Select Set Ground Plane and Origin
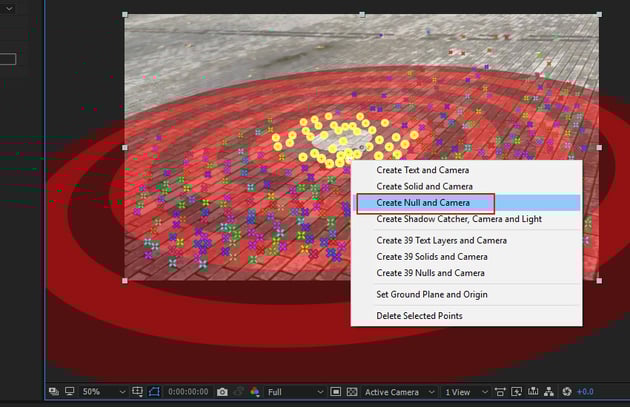630x407 pixels. click(x=466, y=294)
